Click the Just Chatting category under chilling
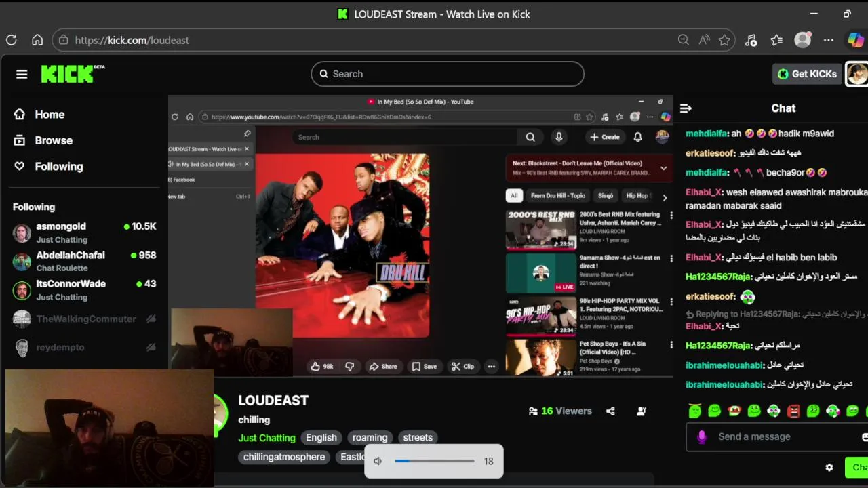The height and width of the screenshot is (488, 868). pos(267,438)
